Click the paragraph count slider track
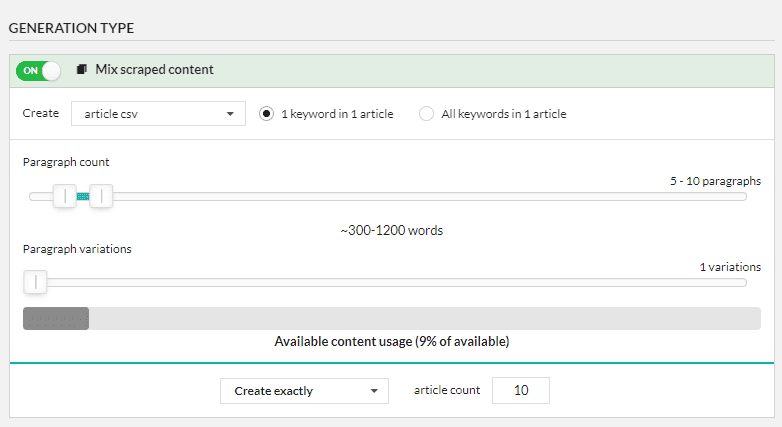The image size is (782, 427). [388, 197]
